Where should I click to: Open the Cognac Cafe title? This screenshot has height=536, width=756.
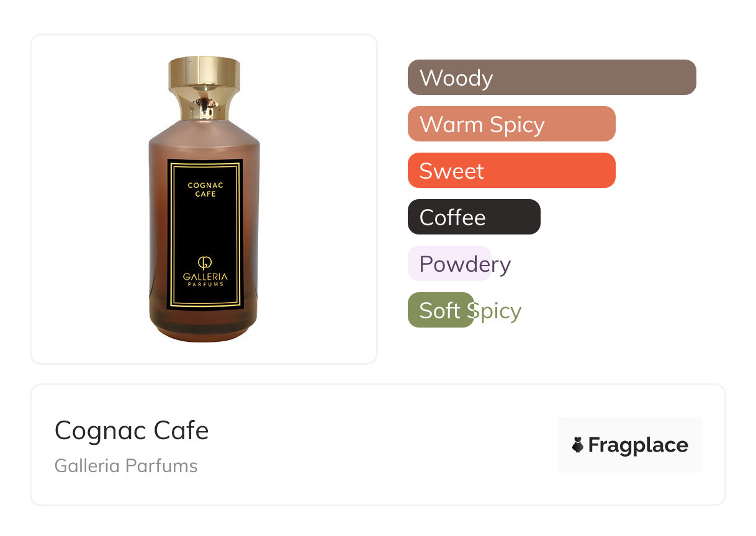pos(132,431)
